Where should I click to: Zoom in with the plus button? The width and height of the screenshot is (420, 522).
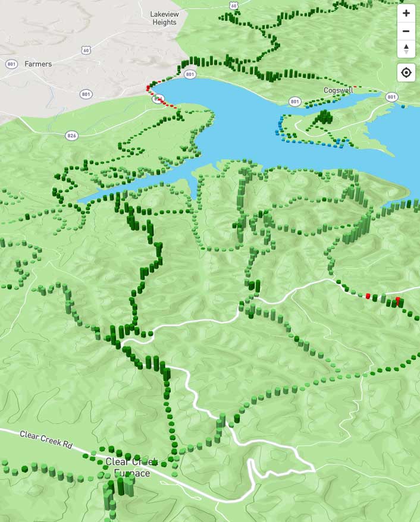[406, 13]
